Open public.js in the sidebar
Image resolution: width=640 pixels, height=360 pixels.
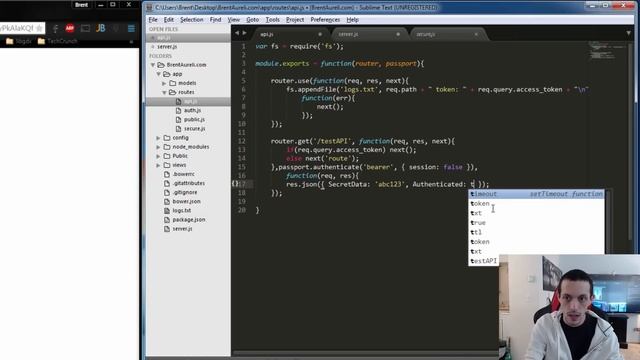click(194, 120)
